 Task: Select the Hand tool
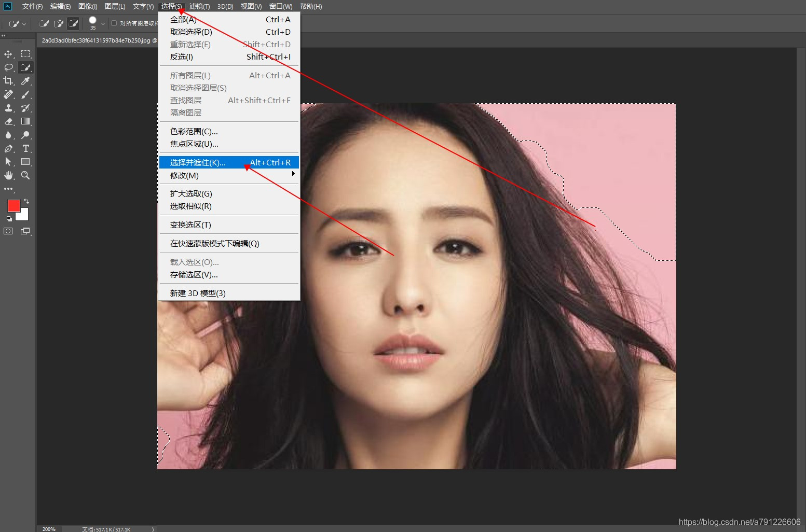(8, 175)
